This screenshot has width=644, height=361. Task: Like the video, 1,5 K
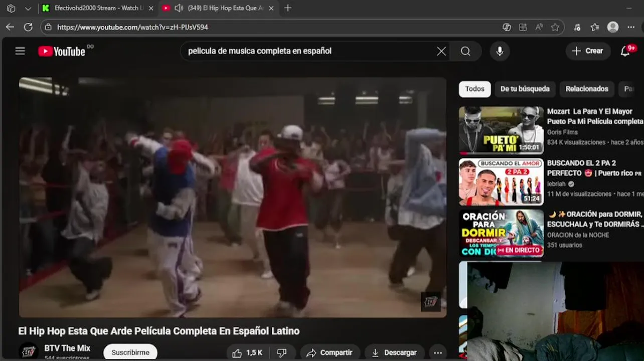click(x=247, y=352)
